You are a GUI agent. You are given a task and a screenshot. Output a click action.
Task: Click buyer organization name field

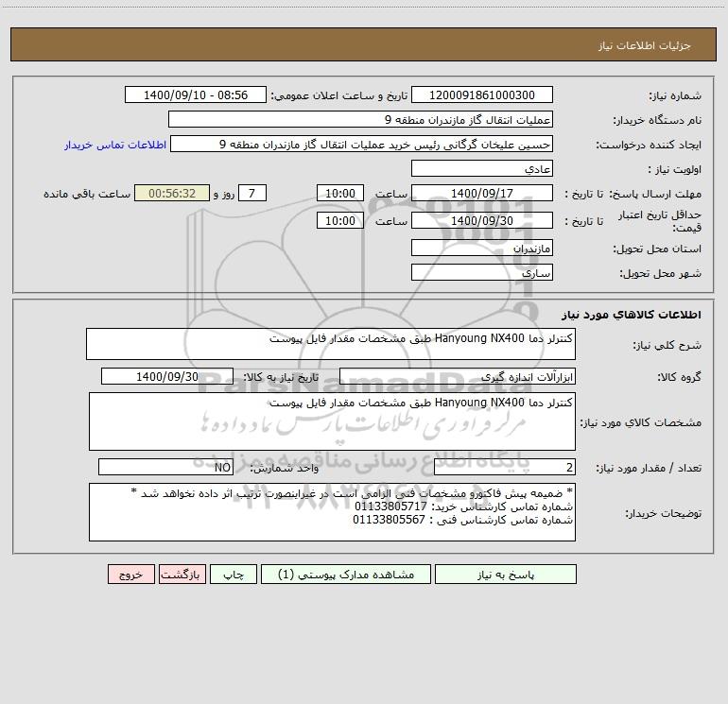point(360,120)
